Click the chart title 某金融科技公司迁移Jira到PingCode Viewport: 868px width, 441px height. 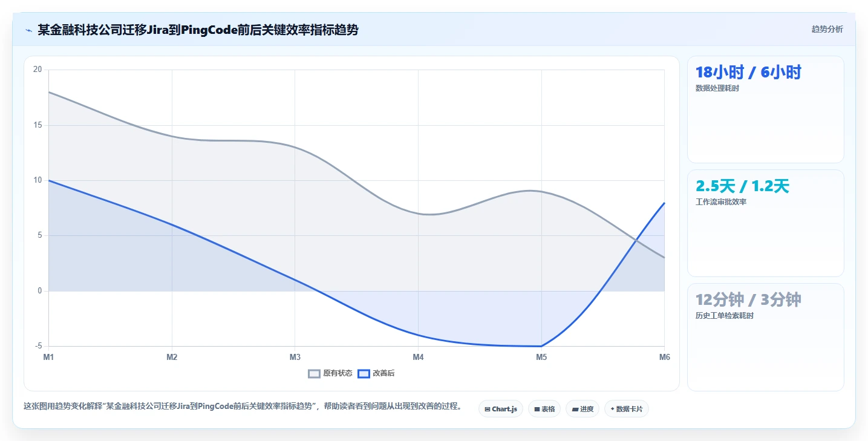[198, 30]
